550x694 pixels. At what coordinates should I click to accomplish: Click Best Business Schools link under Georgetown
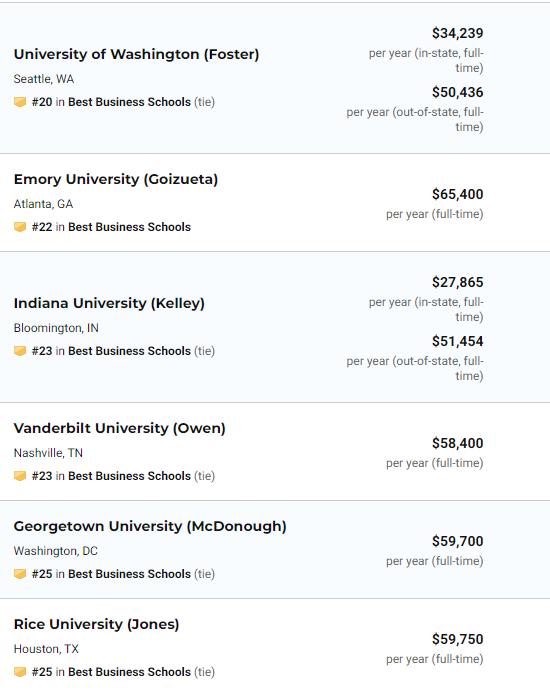click(129, 574)
